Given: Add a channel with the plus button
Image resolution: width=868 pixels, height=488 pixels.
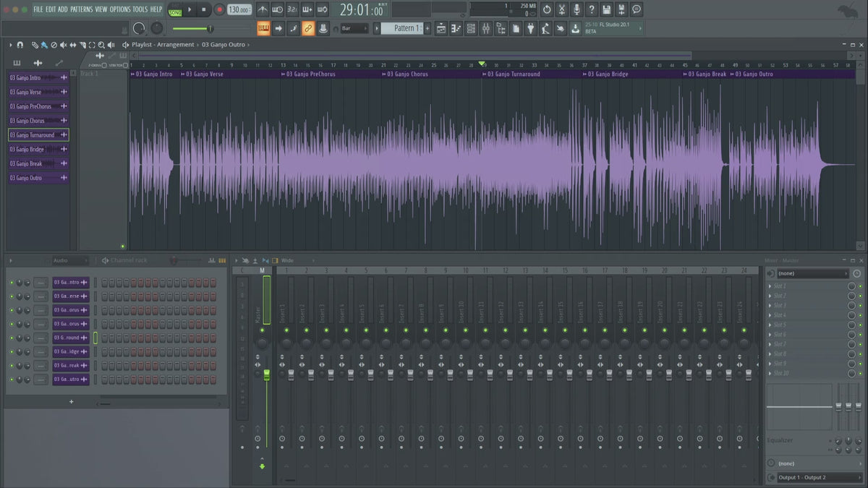Looking at the screenshot, I should tap(71, 401).
